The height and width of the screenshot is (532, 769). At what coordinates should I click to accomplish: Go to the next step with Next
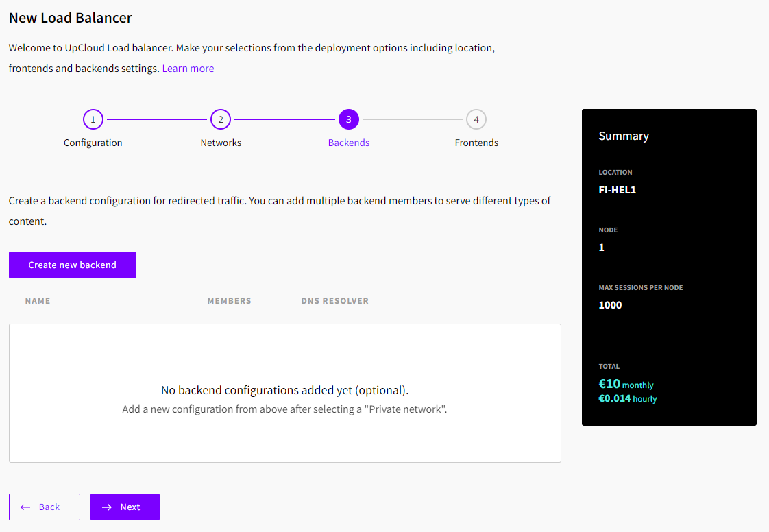pos(125,507)
